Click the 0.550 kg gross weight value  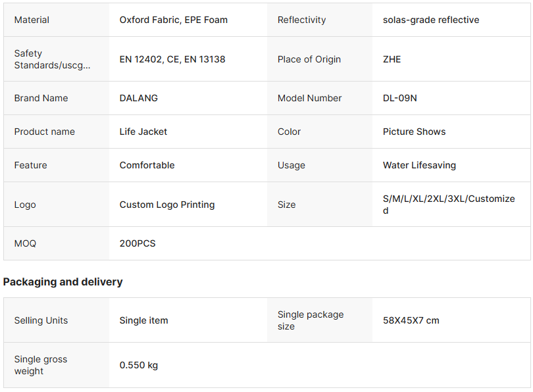click(138, 365)
